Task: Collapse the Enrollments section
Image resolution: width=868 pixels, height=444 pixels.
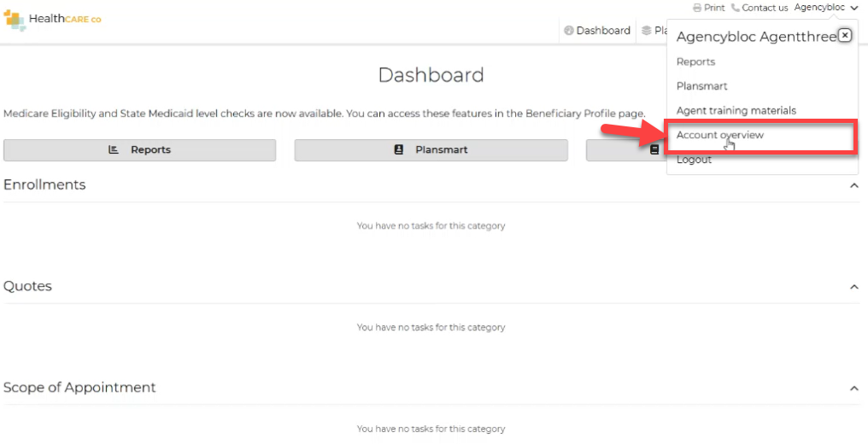Action: pos(854,185)
